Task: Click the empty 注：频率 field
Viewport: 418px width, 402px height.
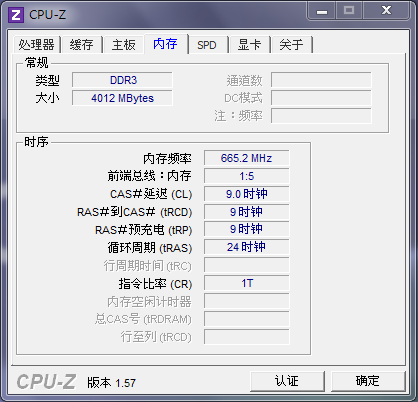Action: click(x=321, y=116)
